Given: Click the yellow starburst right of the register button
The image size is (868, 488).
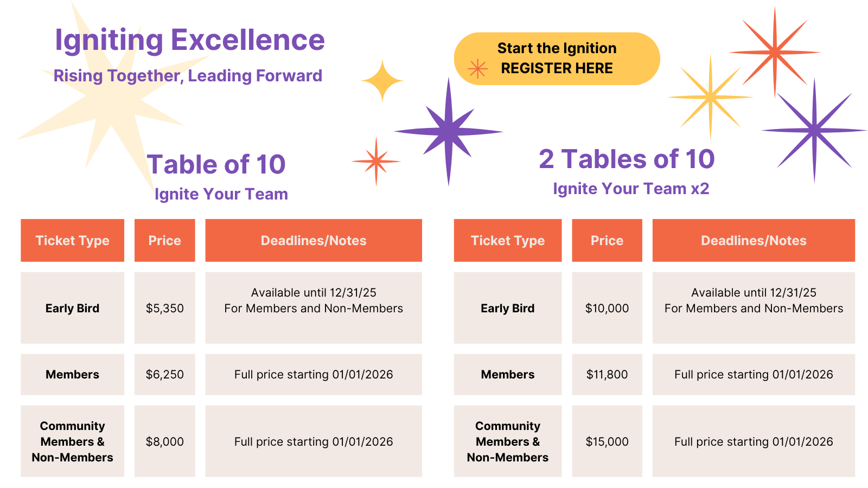Looking at the screenshot, I should click(x=710, y=97).
